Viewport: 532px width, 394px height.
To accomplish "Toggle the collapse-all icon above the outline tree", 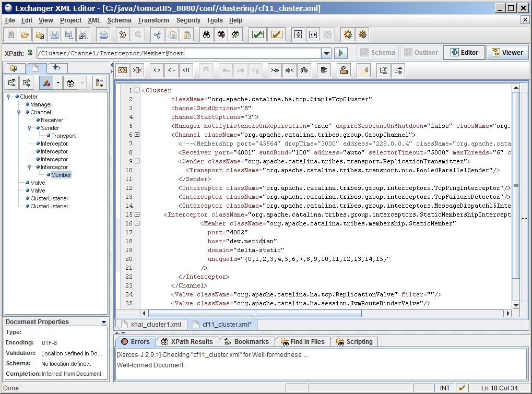I will pos(12,82).
